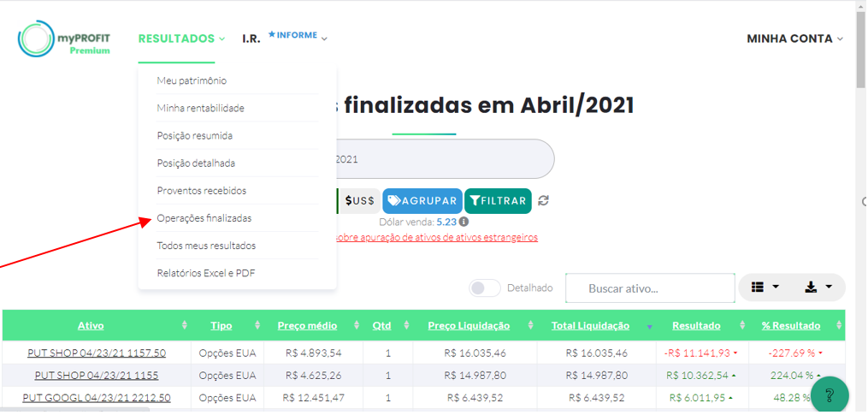Choose Relatórios Excel e PDF menu item

pos(206,273)
